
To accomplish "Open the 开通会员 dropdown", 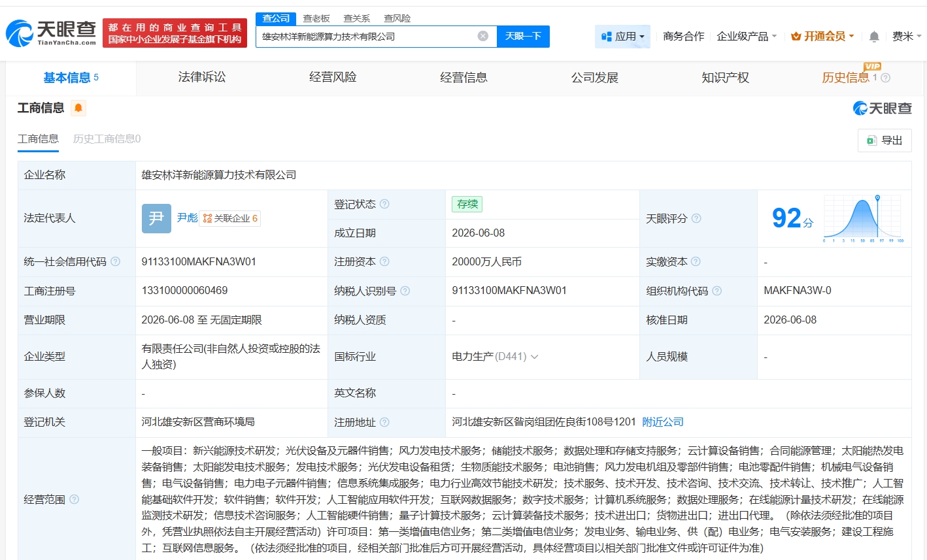I will (822, 37).
